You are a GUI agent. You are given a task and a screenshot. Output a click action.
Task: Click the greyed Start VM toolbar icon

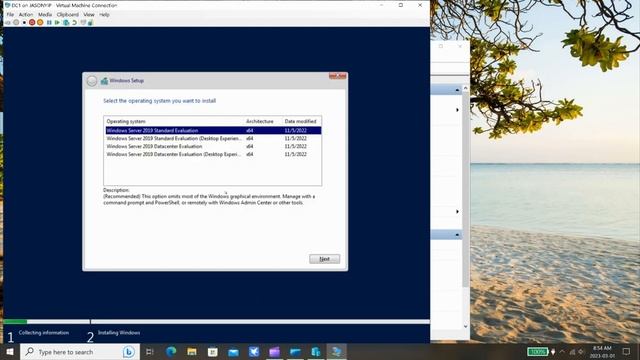click(16, 22)
